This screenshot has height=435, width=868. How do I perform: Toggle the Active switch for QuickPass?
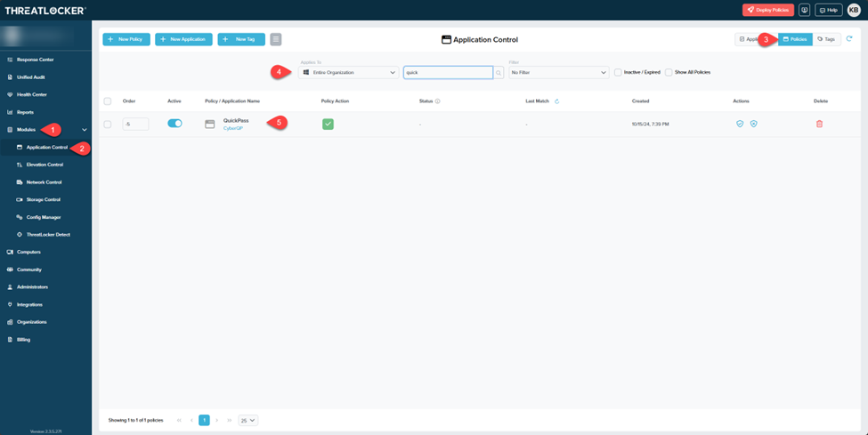(x=174, y=124)
